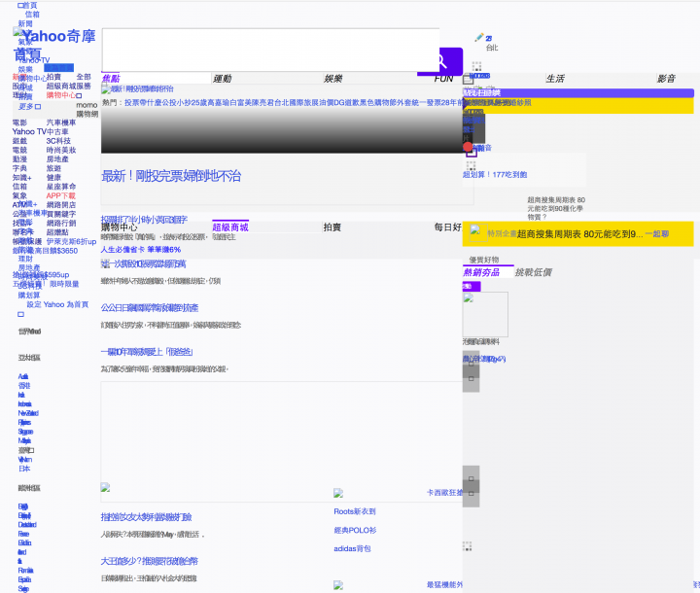This screenshot has width=700, height=593.
Task: Click the purple banner bar above the yellow strip
Action: [578, 93]
